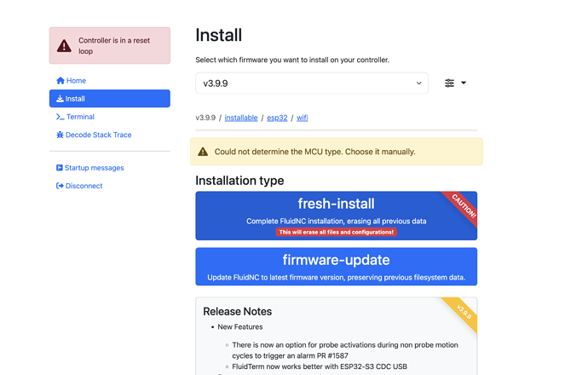Viewport: 588px width, 375px height.
Task: Follow the wifi breadcrumb link
Action: tap(303, 118)
